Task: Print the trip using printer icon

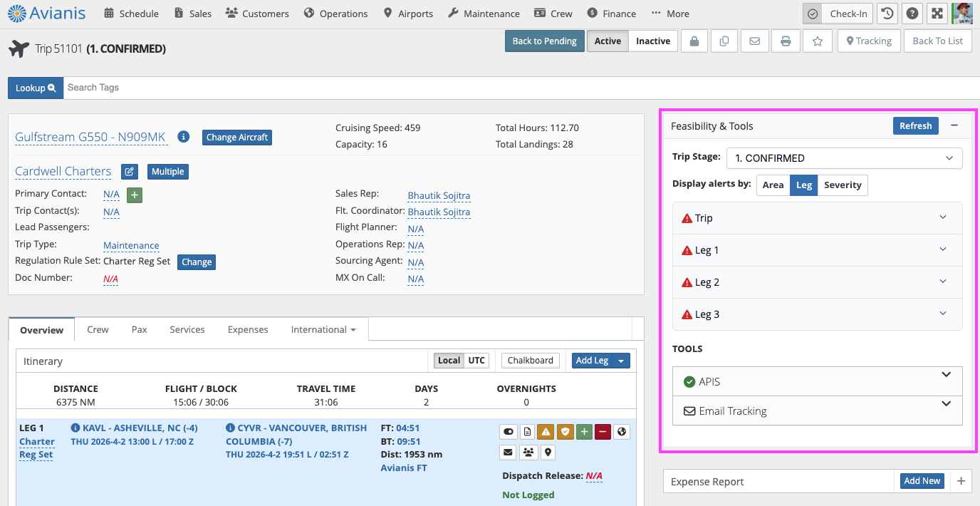Action: [x=786, y=41]
